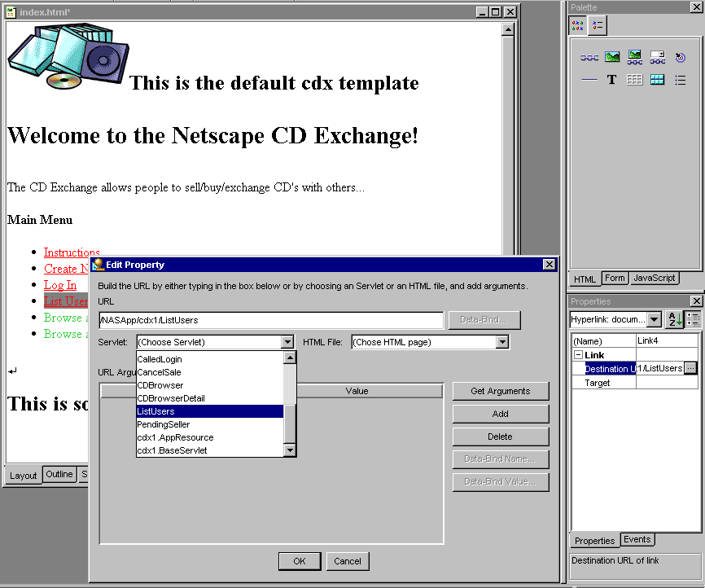Select the Destination URL property row
The image size is (705, 588).
pyautogui.click(x=635, y=368)
